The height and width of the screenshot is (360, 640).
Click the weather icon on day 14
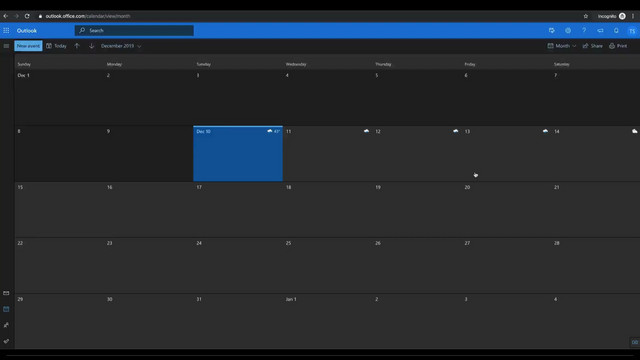coord(635,131)
